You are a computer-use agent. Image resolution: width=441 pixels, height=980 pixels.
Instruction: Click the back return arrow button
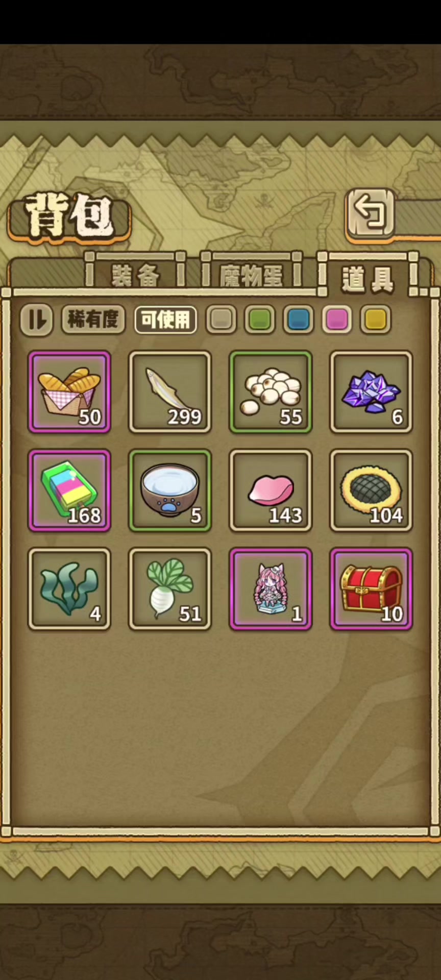(x=371, y=213)
